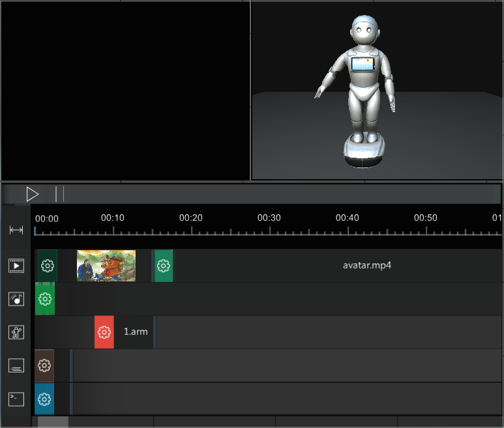Select the avatar.mp4 clip label

[366, 266]
